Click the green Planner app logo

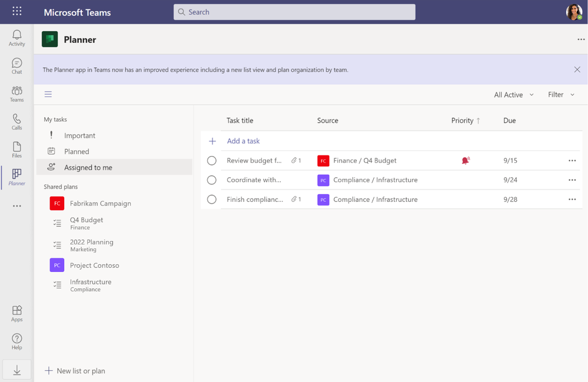point(50,39)
